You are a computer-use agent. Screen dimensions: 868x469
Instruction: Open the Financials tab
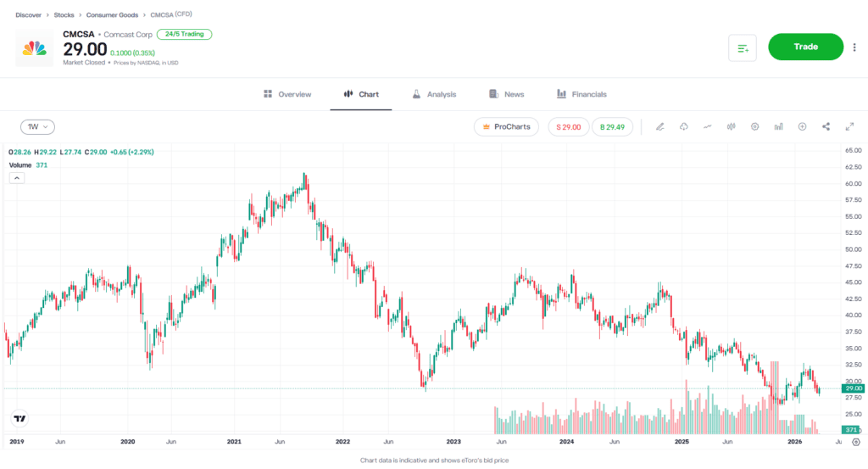[581, 94]
